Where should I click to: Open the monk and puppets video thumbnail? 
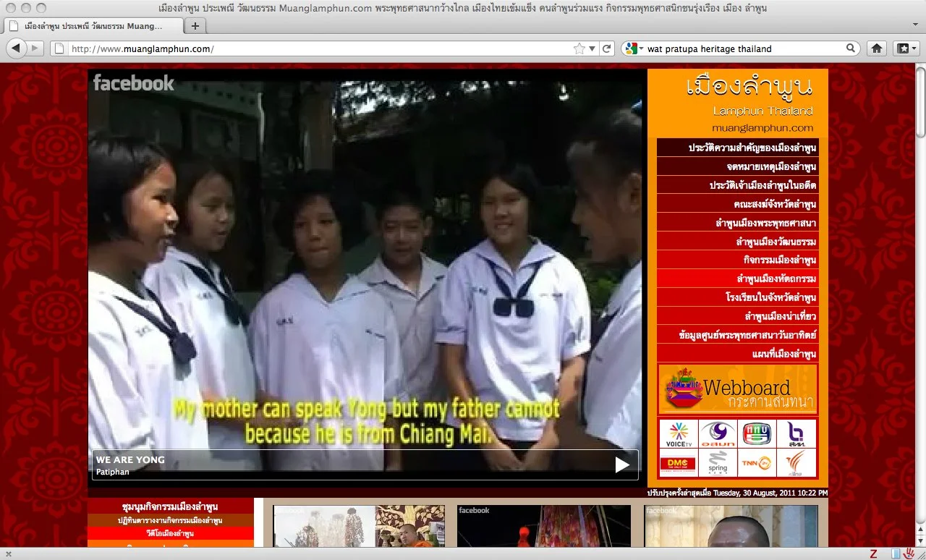(x=359, y=526)
